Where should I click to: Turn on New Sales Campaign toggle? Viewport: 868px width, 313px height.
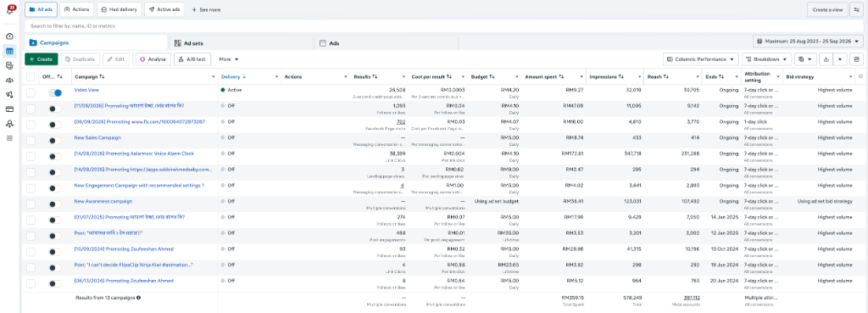pos(55,141)
